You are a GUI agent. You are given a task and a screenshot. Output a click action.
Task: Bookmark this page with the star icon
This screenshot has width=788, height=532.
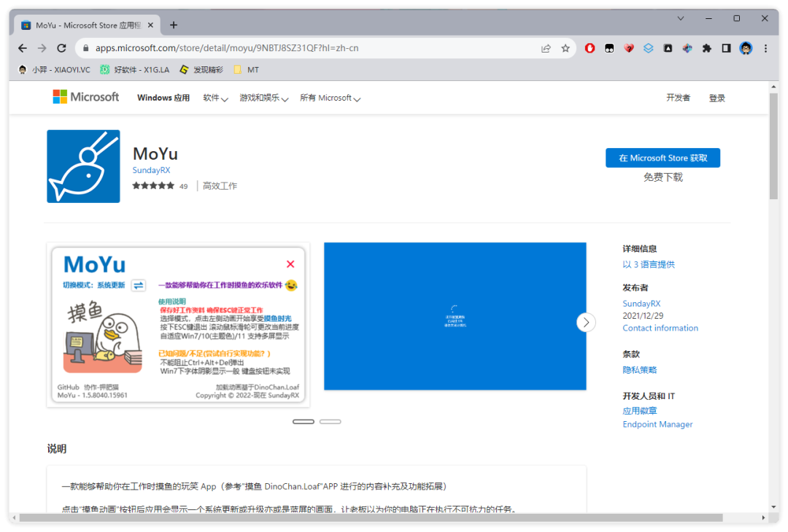pyautogui.click(x=565, y=48)
